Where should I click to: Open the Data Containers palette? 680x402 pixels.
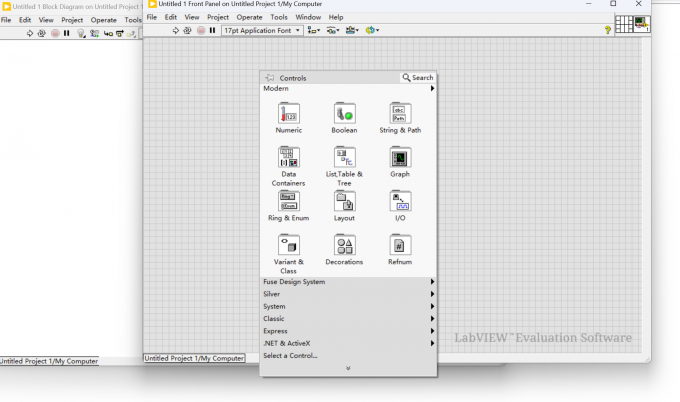click(289, 167)
